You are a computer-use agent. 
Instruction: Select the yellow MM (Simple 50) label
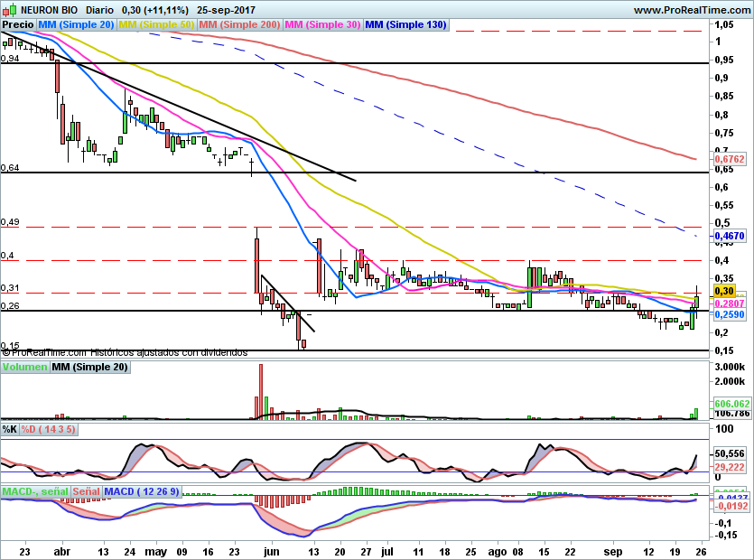156,24
